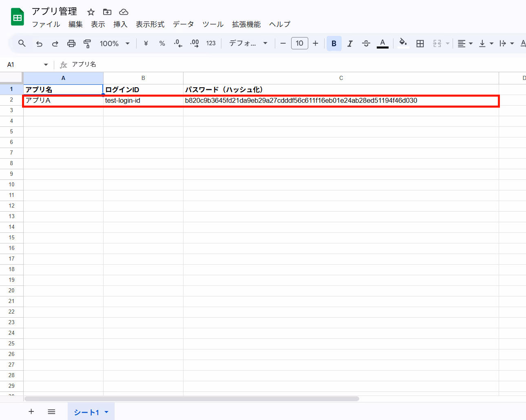Select column B header
526x420 pixels.
coord(143,78)
